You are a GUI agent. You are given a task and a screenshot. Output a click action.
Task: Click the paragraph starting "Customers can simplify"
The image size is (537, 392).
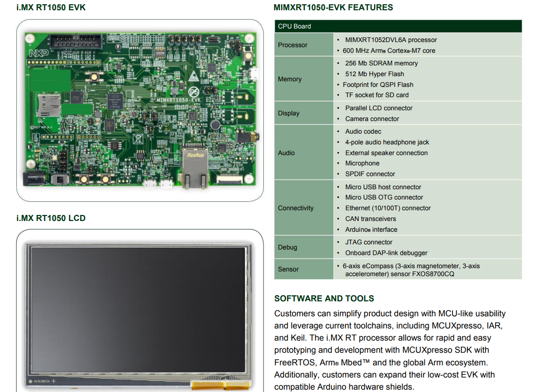[390, 350]
